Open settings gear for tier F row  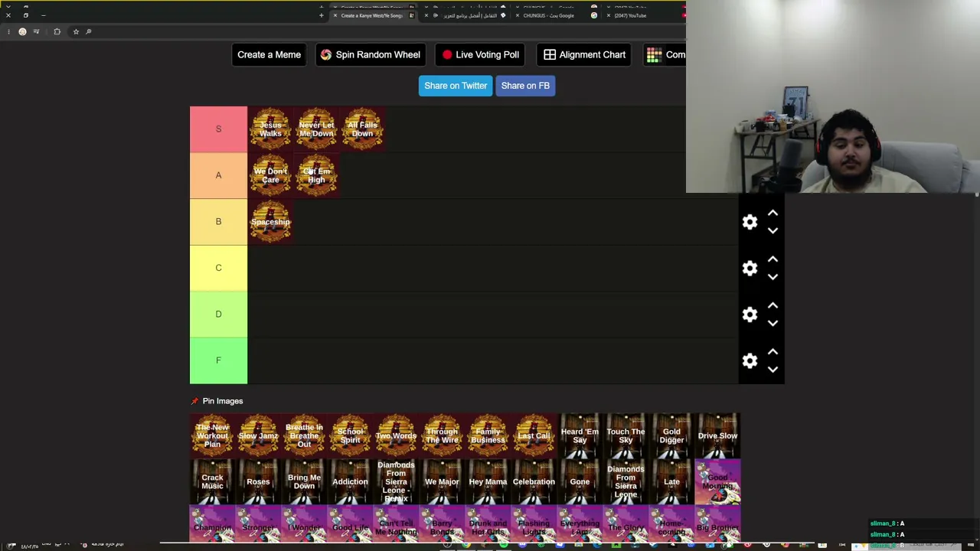point(750,361)
